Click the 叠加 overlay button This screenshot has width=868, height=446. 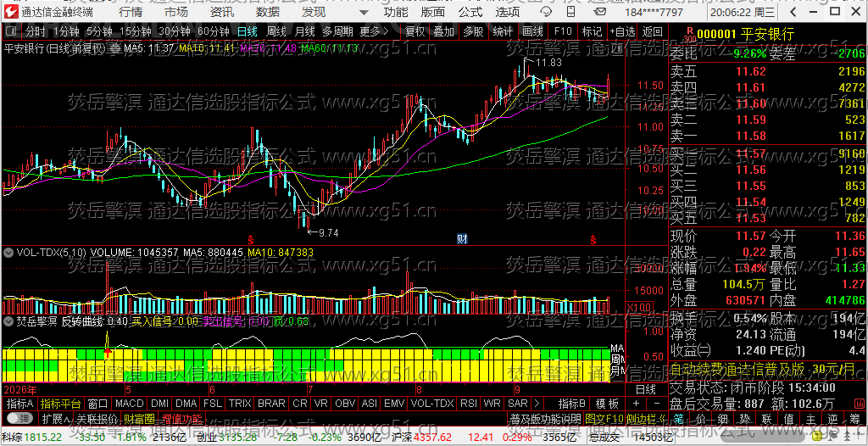[443, 31]
